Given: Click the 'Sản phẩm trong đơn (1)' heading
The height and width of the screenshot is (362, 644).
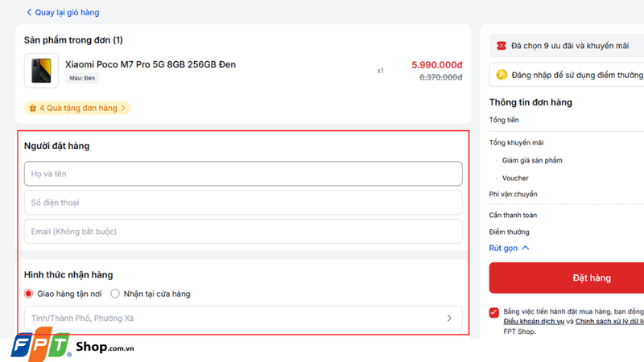Looking at the screenshot, I should coord(73,40).
